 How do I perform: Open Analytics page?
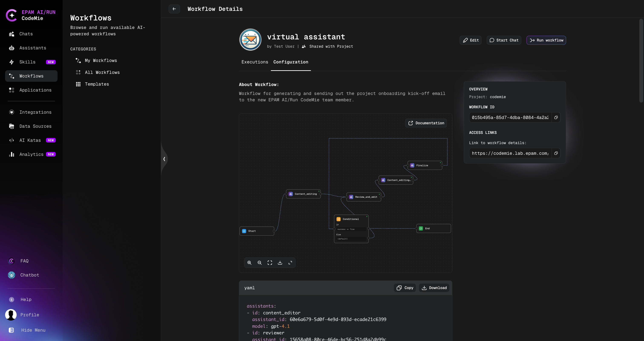[x=31, y=154]
